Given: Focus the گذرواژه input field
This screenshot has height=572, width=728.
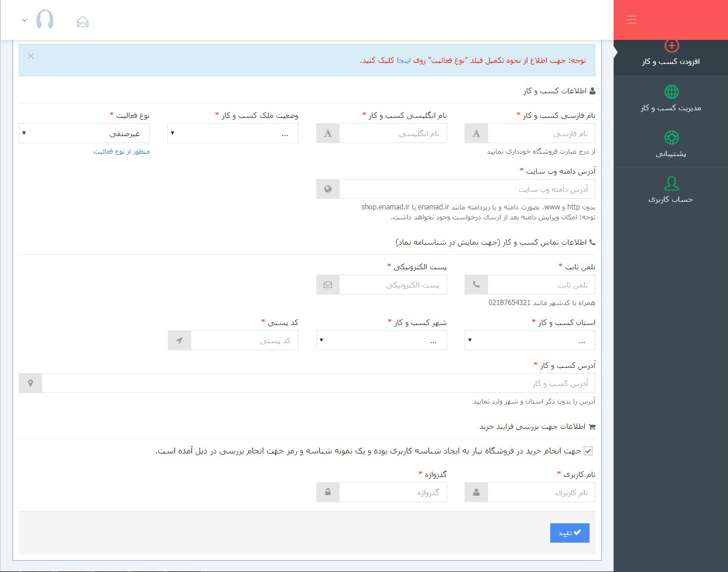Looking at the screenshot, I should (393, 492).
